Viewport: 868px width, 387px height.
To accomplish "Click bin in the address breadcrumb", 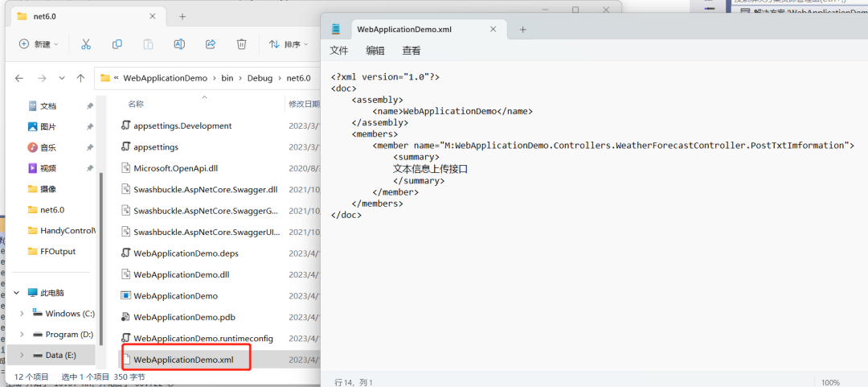I will [227, 78].
